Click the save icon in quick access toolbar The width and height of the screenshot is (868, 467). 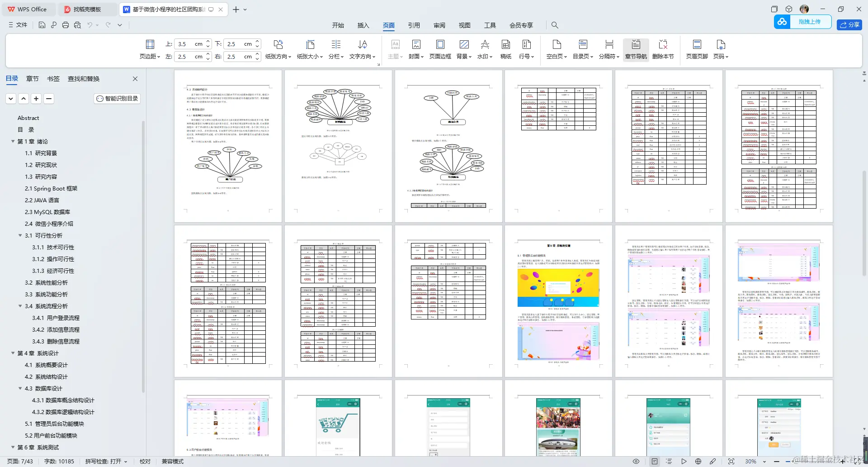[x=42, y=25]
